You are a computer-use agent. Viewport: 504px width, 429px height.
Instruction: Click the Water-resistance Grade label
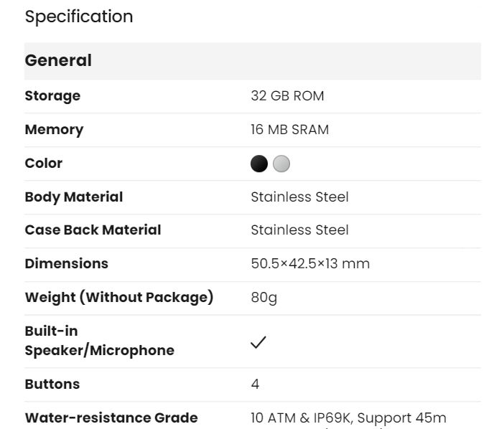pos(111,418)
